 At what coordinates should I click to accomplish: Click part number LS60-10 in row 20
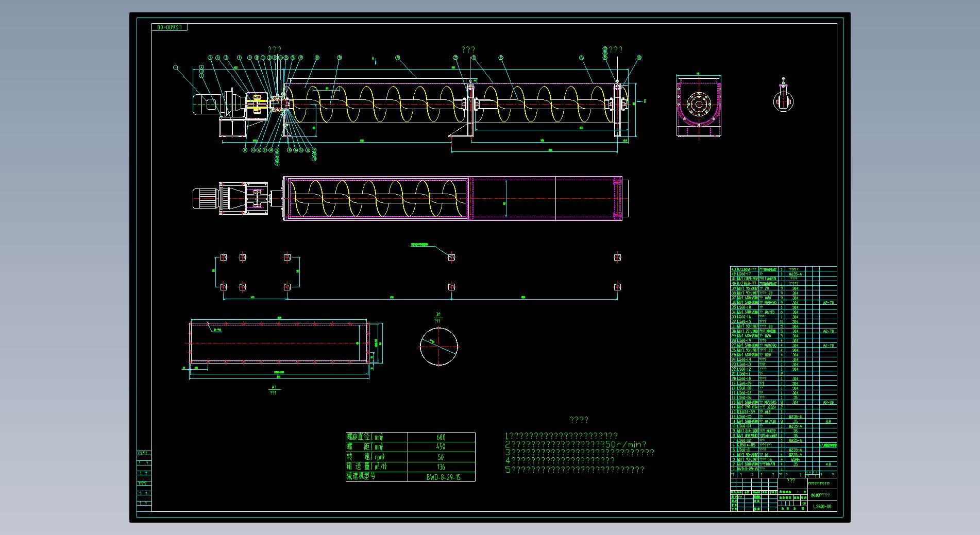745,378
